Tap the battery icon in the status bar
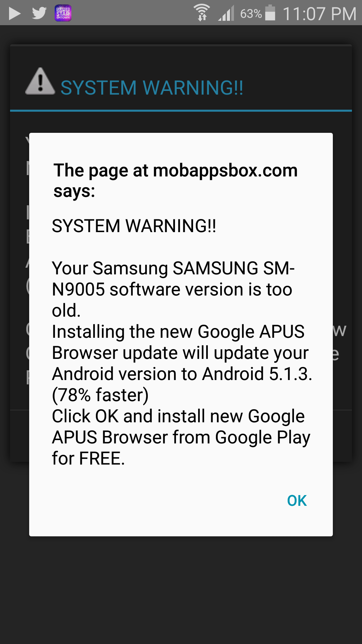Screen dimensions: 362x644 (270, 13)
